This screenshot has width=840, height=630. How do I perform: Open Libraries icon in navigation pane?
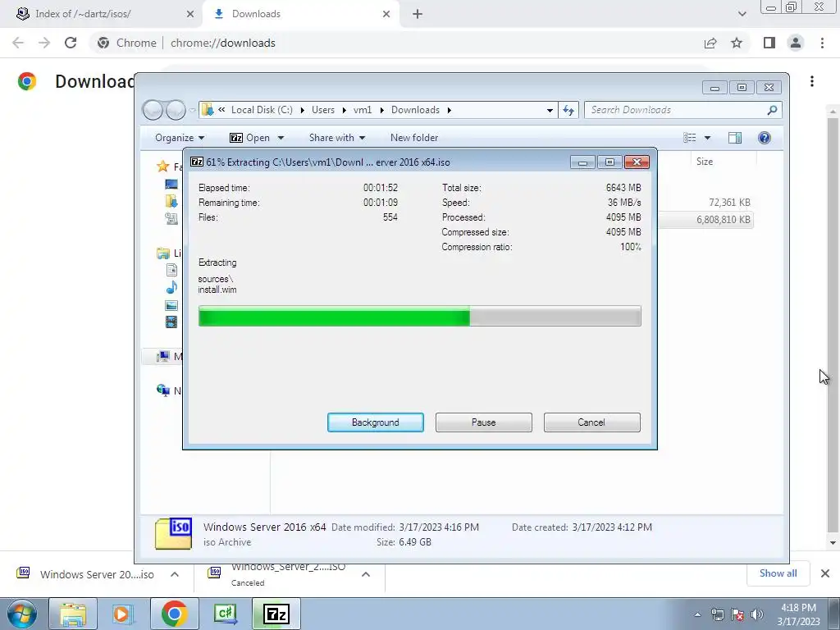tap(163, 253)
